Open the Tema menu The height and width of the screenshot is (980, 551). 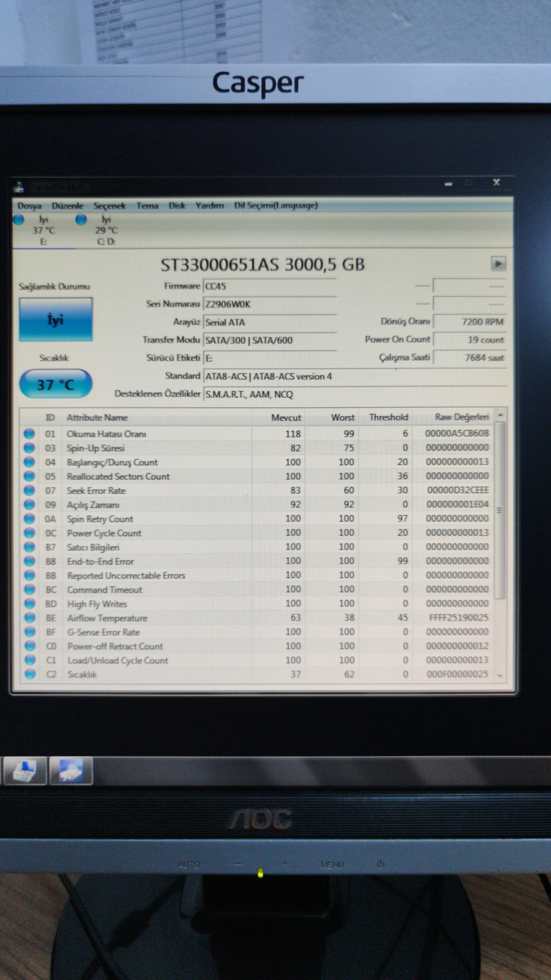(147, 206)
